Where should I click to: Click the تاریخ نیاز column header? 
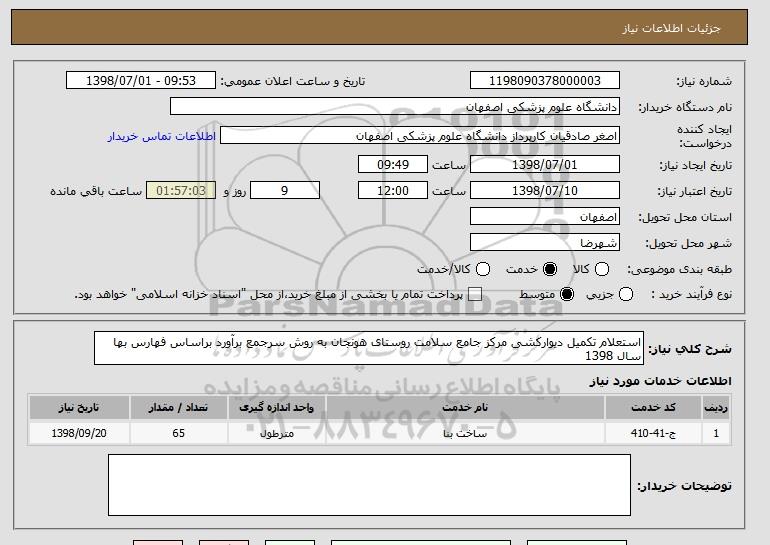point(79,408)
